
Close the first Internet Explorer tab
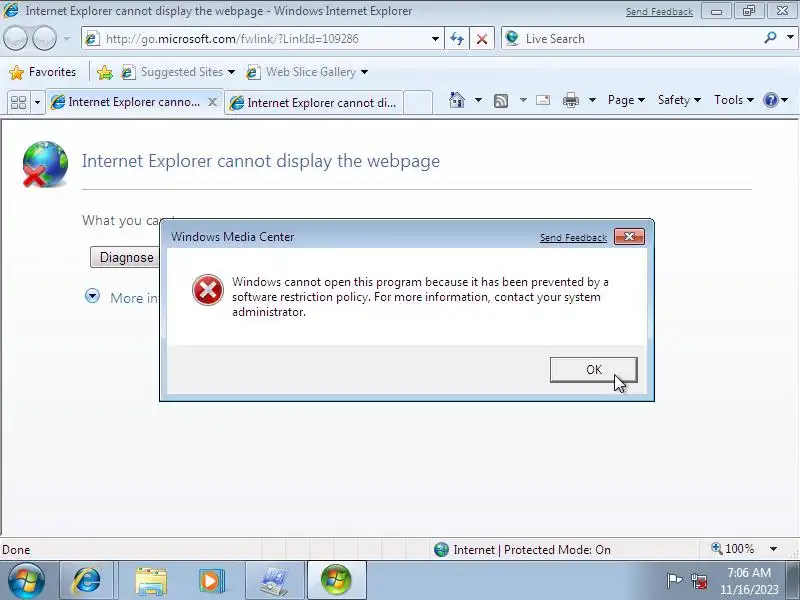tap(212, 103)
